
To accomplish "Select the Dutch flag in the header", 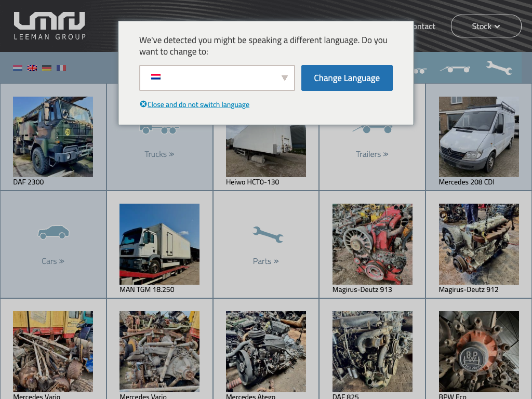I will click(x=18, y=68).
